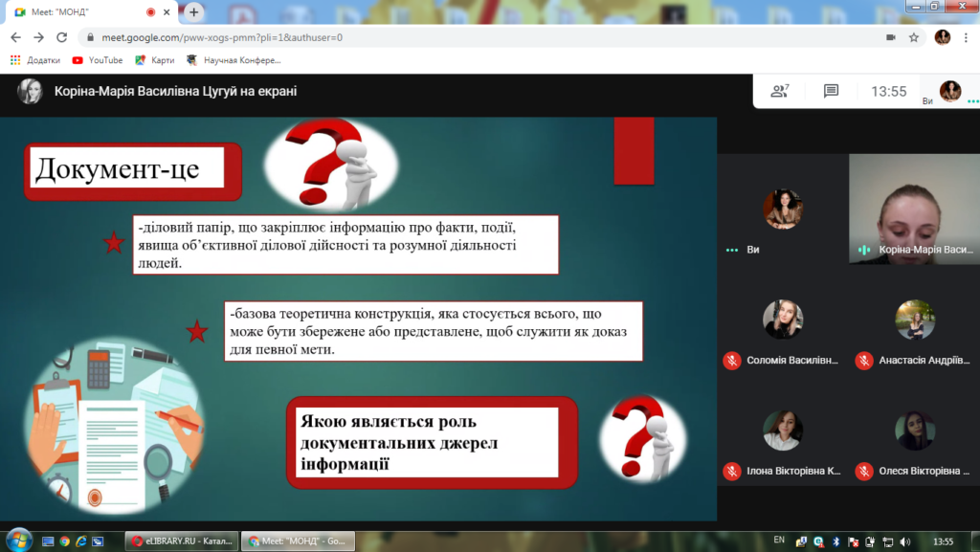Open the YouTube bookmark
980x552 pixels.
[97, 60]
